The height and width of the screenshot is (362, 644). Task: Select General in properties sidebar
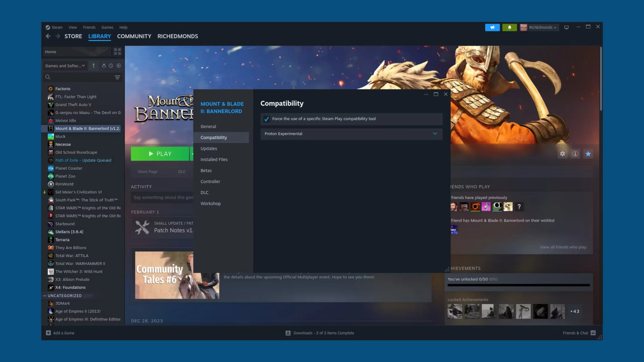pos(221,126)
